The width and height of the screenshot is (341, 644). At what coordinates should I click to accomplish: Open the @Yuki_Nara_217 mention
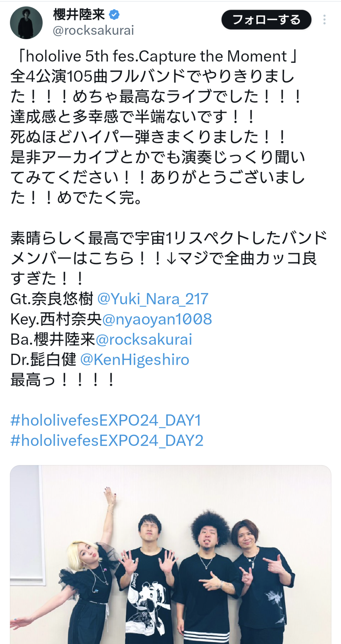click(153, 299)
